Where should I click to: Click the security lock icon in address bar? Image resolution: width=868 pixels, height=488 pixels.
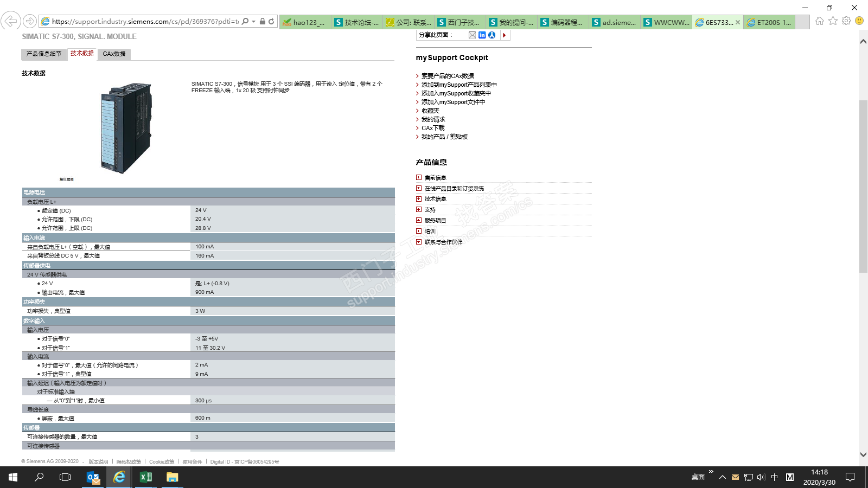[x=263, y=21]
